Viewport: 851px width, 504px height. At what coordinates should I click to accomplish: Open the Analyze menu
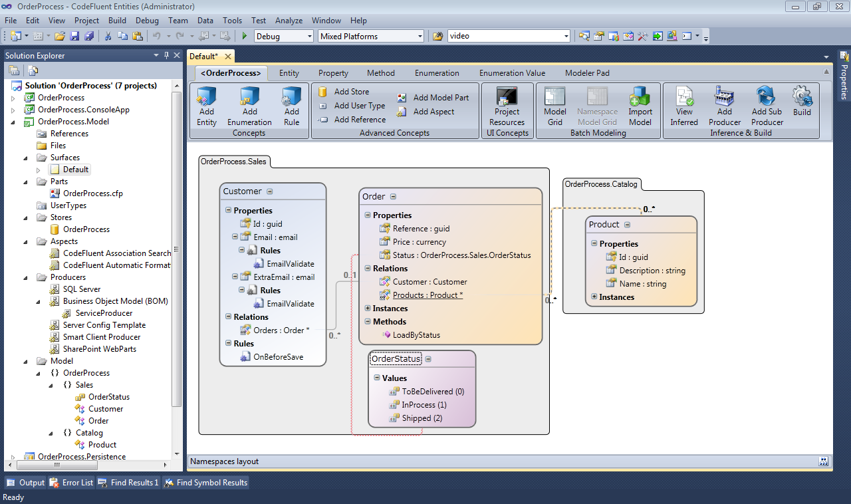point(289,21)
